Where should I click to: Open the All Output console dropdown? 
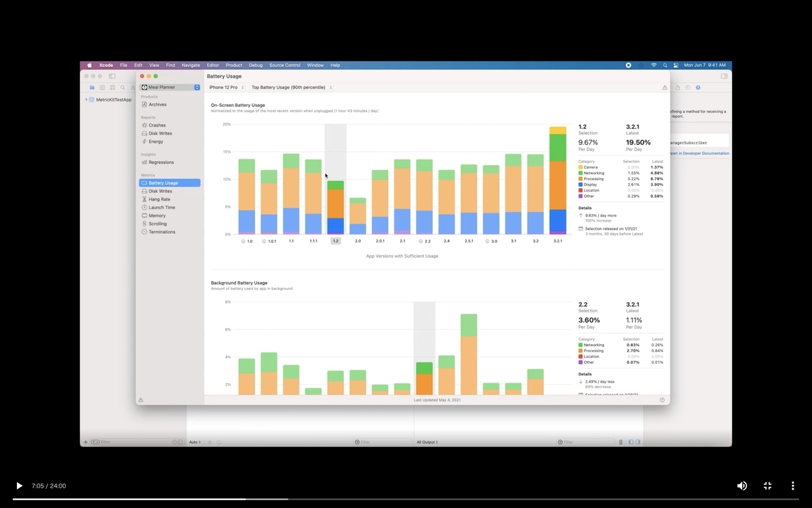point(427,442)
